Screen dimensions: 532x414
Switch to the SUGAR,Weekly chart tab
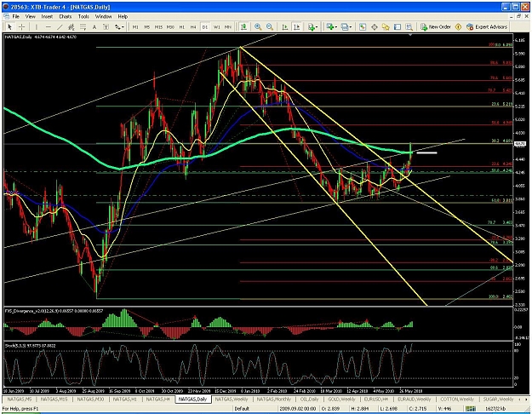[x=497, y=399]
